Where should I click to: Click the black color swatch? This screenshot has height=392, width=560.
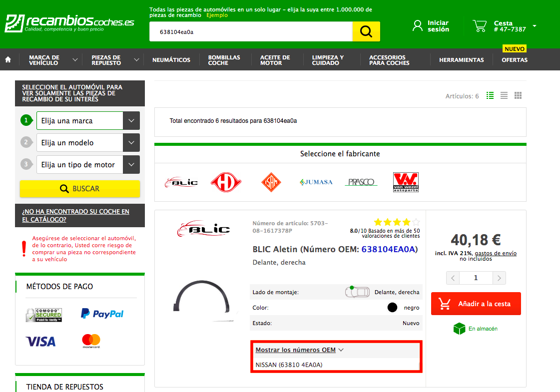tap(392, 308)
